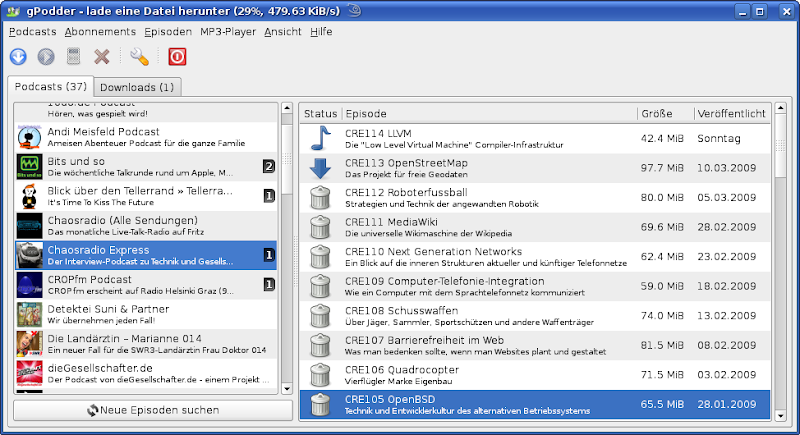Click the trash icon for CRE106 Quadrocopter
This screenshot has width=800, height=435.
pyautogui.click(x=320, y=375)
